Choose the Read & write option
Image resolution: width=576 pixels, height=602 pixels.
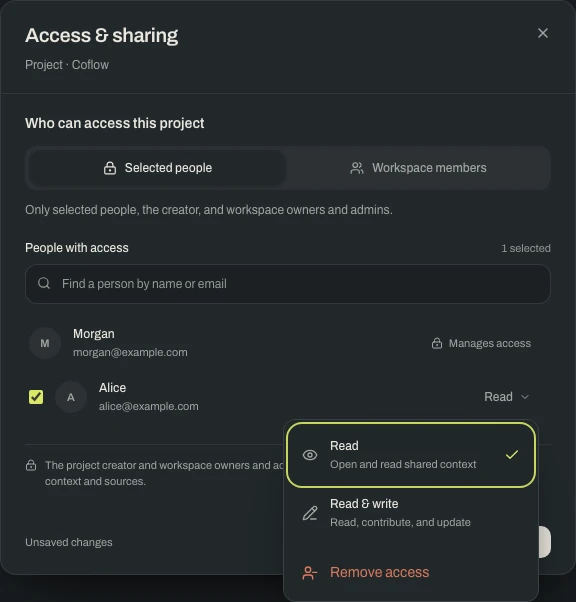pyautogui.click(x=411, y=513)
